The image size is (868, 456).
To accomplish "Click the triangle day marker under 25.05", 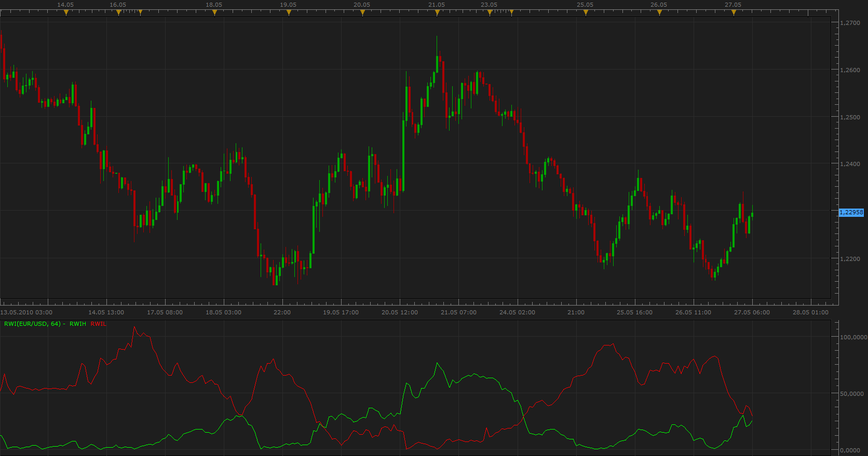I will [586, 13].
